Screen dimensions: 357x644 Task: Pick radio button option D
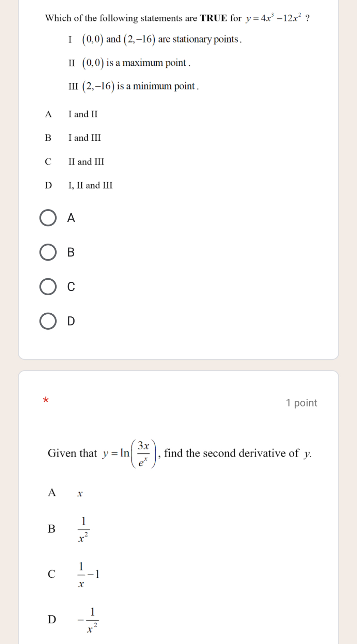pyautogui.click(x=48, y=321)
